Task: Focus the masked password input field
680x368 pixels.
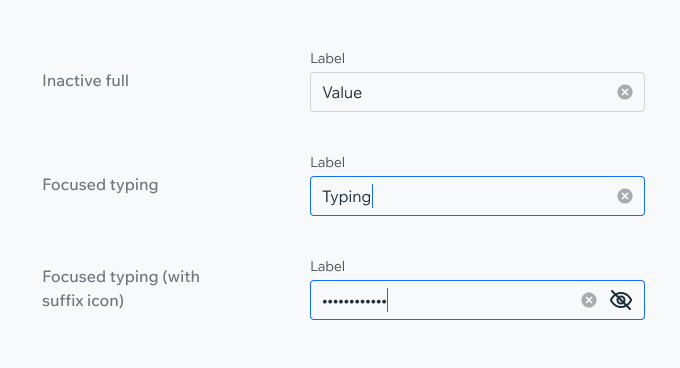Action: tap(477, 300)
